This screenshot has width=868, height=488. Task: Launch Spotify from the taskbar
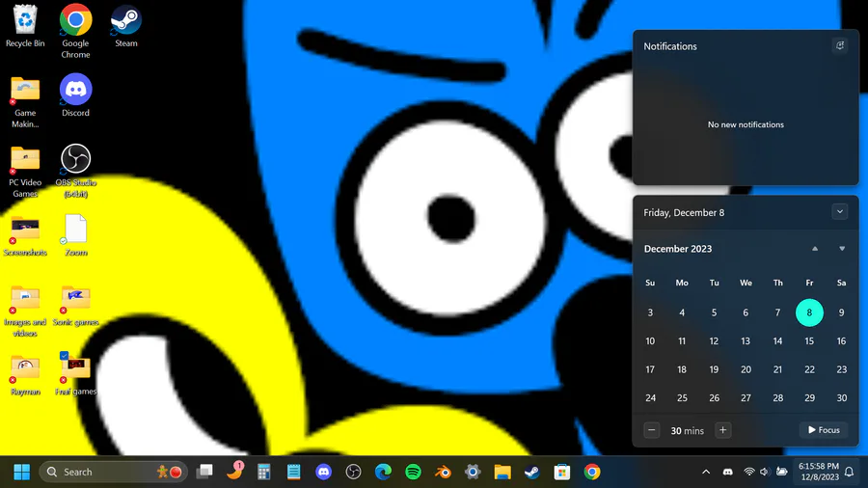[x=413, y=472]
